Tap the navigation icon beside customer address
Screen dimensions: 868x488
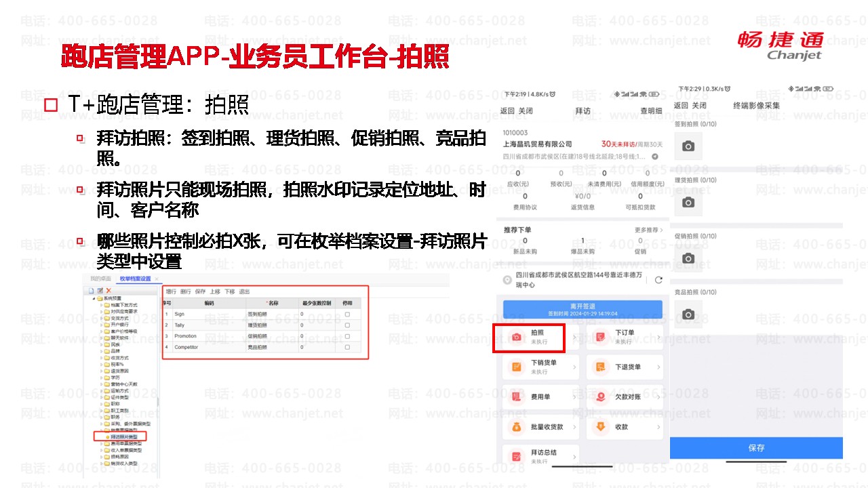point(655,157)
